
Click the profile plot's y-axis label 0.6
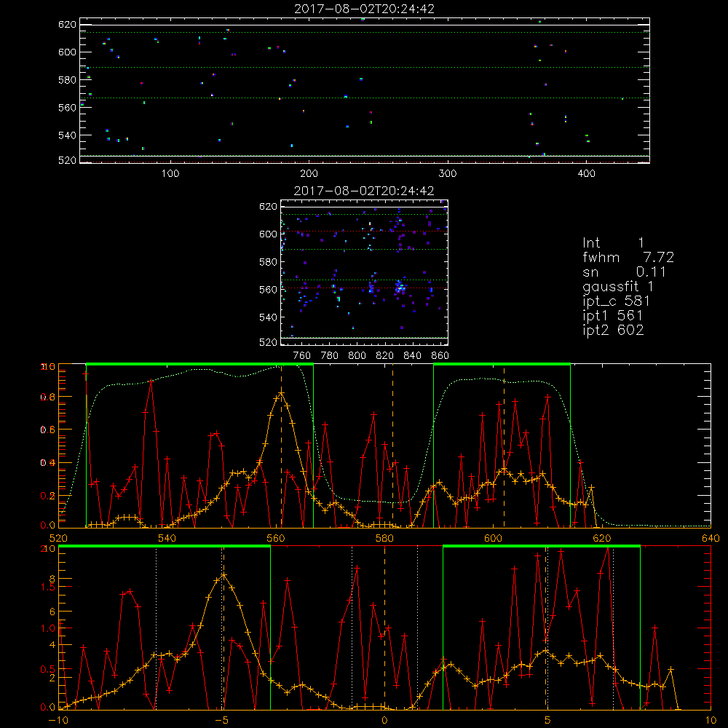48,430
